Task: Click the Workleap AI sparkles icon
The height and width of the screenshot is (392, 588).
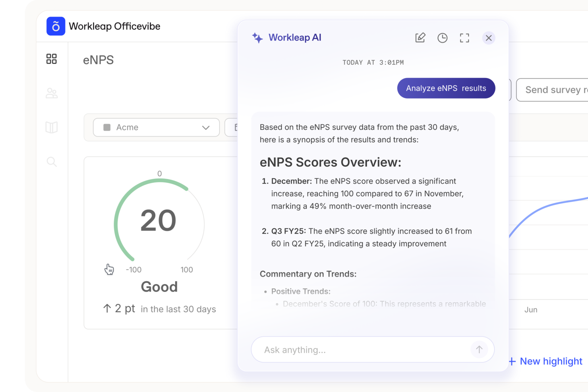Action: tap(257, 38)
